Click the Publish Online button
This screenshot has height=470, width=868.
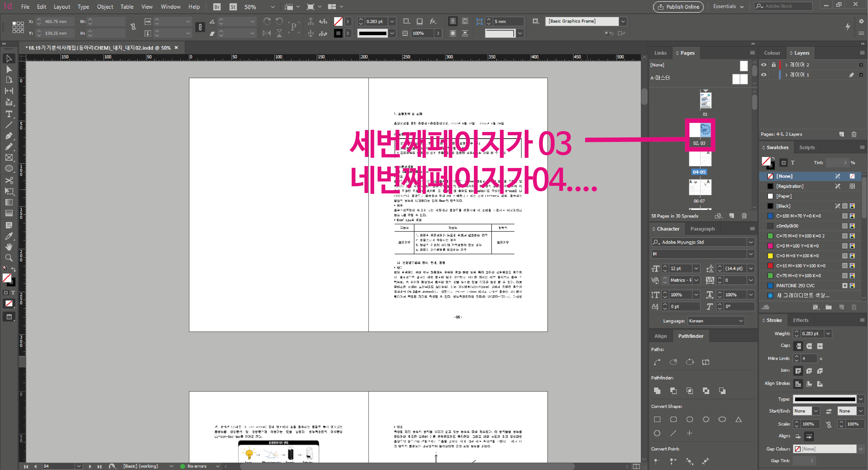pos(678,7)
